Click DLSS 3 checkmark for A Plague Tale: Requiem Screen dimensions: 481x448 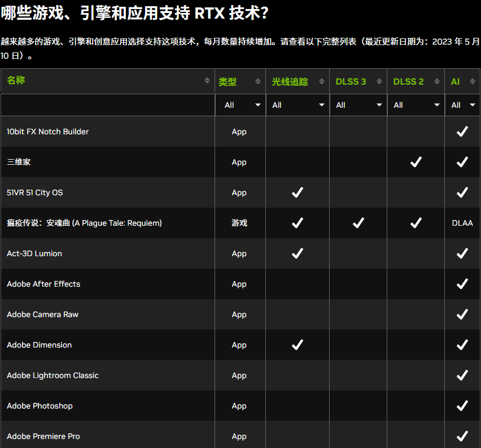[x=358, y=223]
